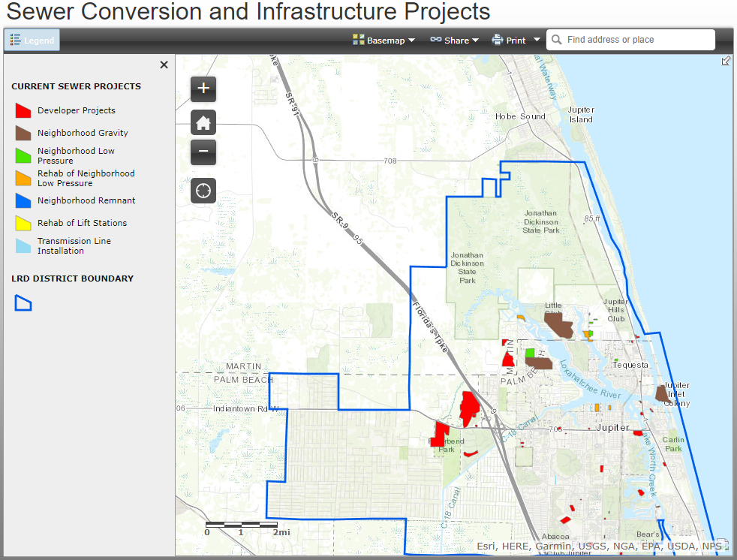Find my location button

pyautogui.click(x=203, y=191)
